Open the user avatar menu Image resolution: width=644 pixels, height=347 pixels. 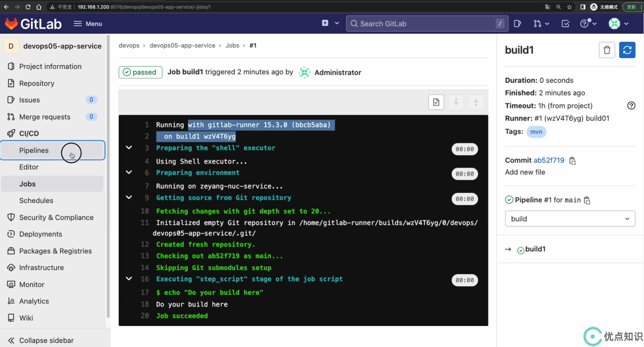click(x=618, y=24)
